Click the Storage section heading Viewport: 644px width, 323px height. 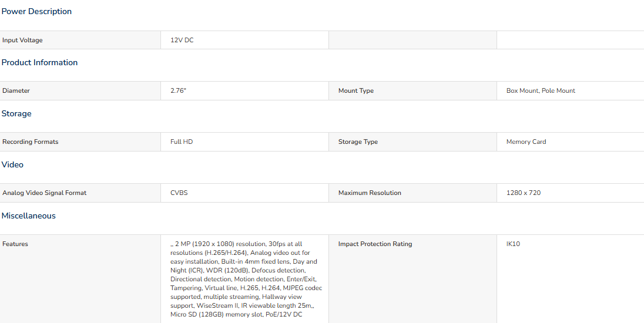pyautogui.click(x=16, y=114)
